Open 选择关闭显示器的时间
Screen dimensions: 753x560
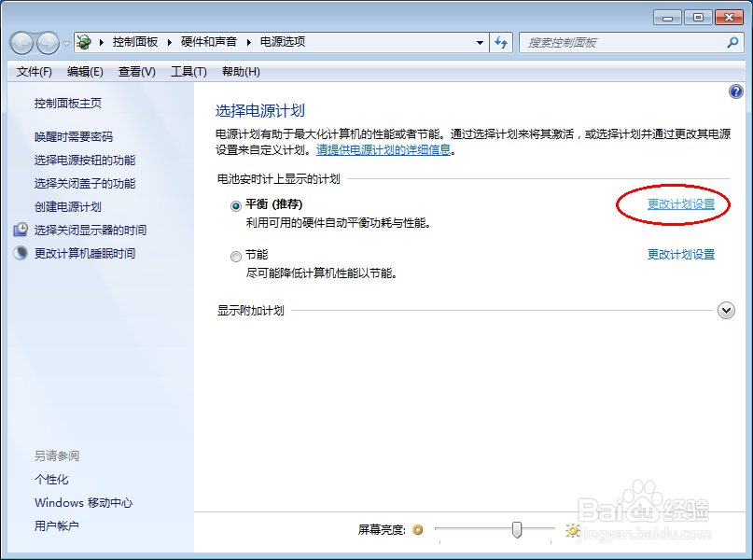point(91,230)
